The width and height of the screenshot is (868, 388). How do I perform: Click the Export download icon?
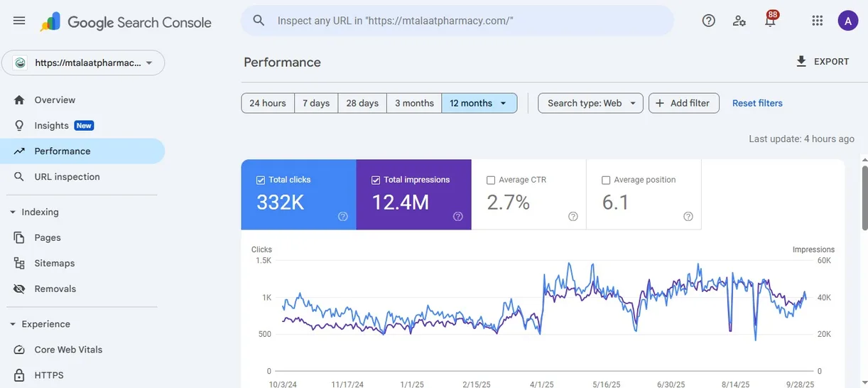coord(801,61)
